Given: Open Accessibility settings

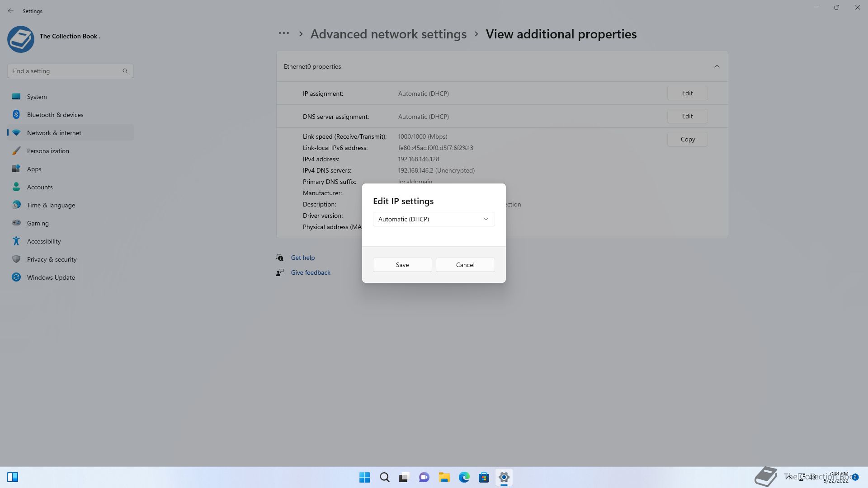Looking at the screenshot, I should pos(44,241).
